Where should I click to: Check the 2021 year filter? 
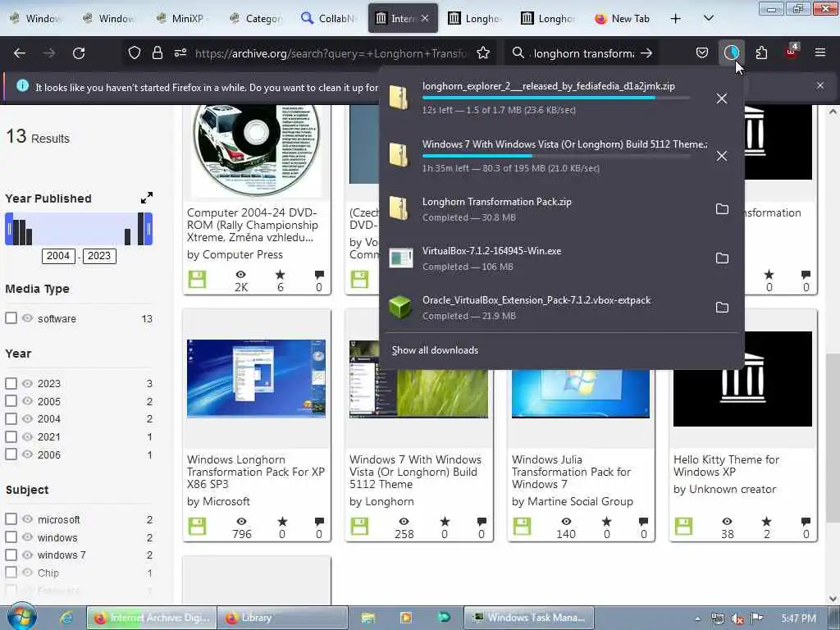[x=11, y=436]
